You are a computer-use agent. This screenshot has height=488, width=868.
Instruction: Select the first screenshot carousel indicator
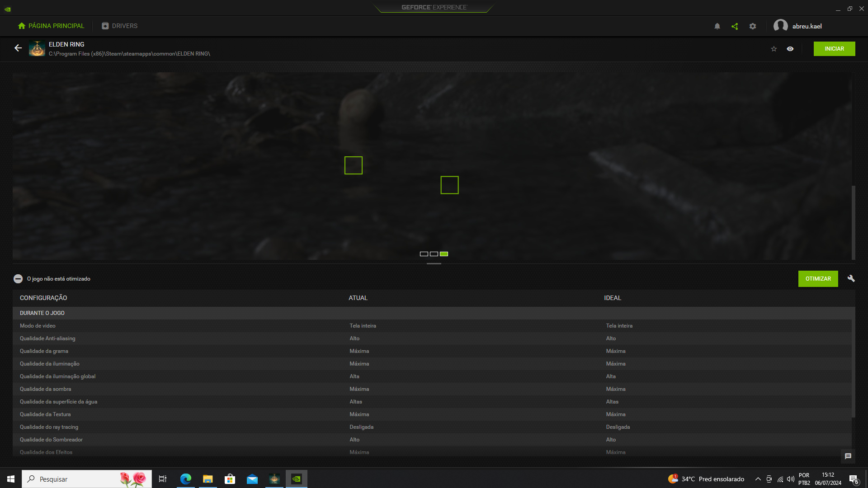424,254
